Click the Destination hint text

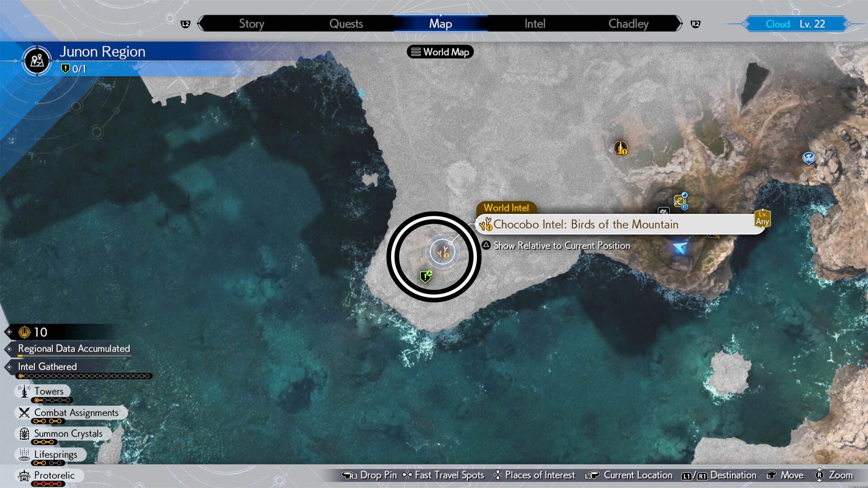coord(733,475)
